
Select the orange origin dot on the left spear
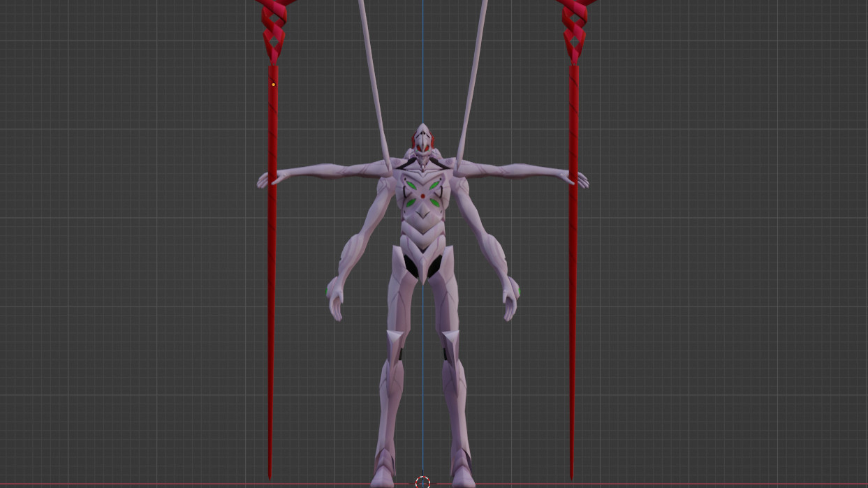273,84
